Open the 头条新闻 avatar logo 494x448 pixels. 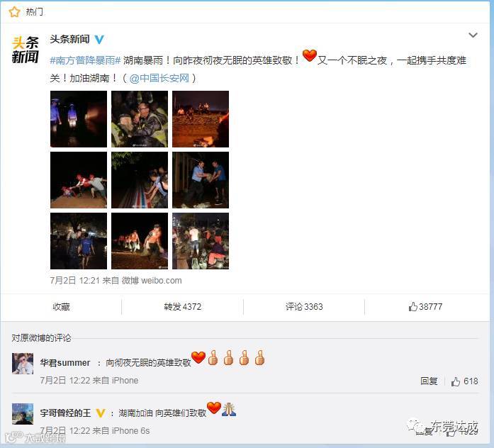[26, 50]
